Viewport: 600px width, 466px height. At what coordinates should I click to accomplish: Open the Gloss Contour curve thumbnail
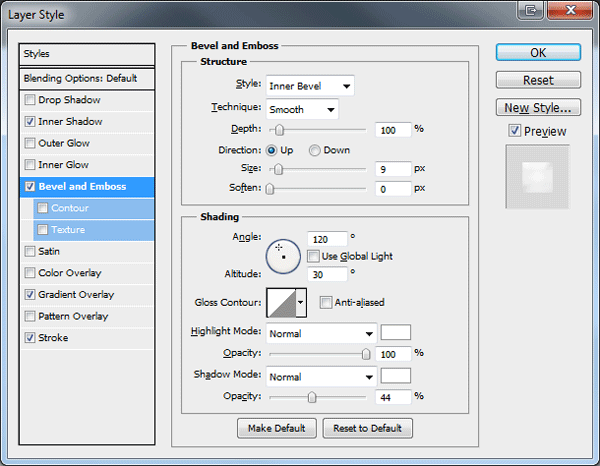click(282, 303)
